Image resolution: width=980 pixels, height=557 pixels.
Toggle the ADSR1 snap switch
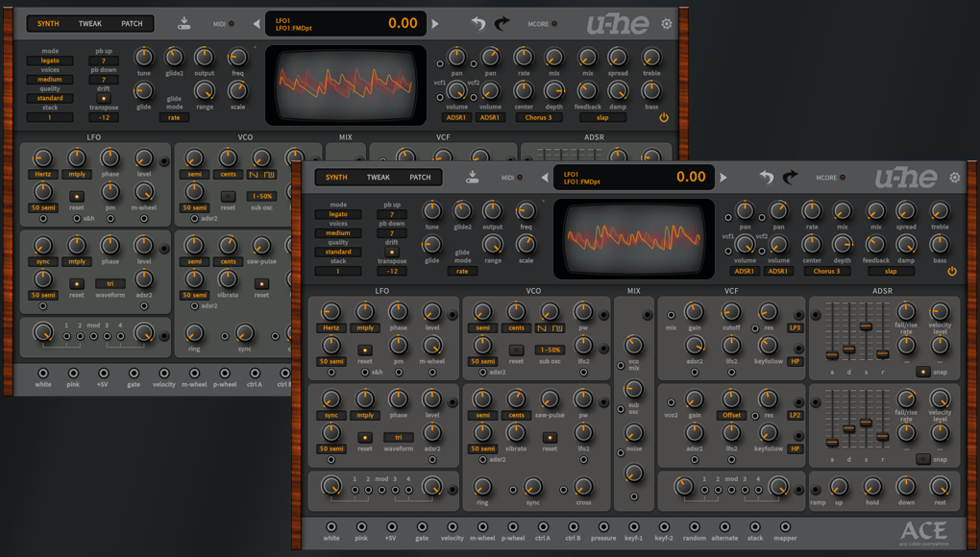[923, 372]
